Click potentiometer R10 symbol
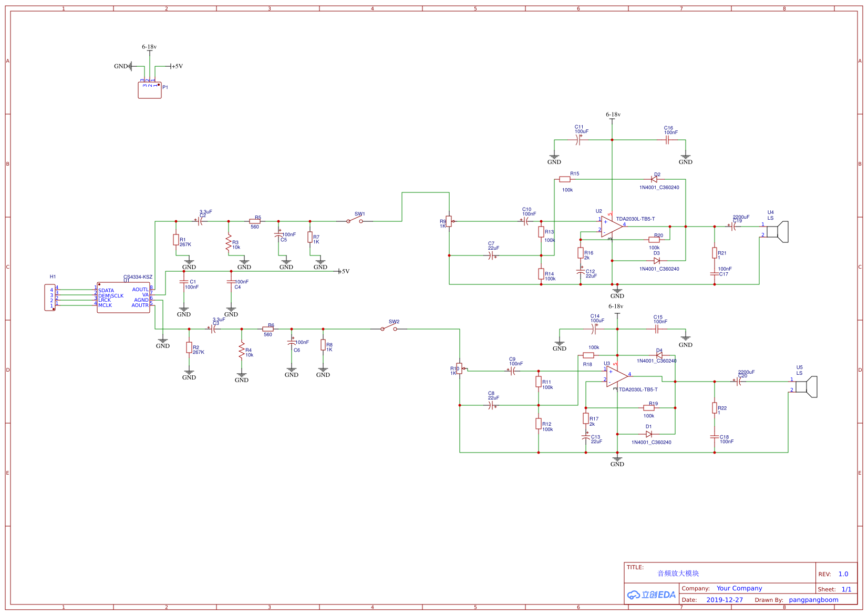Image resolution: width=868 pixels, height=615 pixels. click(x=460, y=368)
